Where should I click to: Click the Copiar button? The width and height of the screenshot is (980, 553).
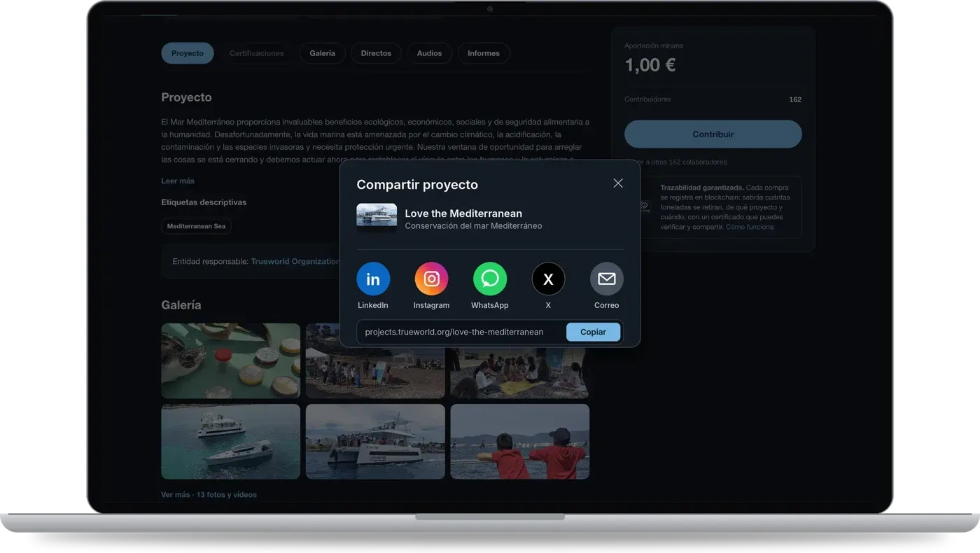click(593, 332)
